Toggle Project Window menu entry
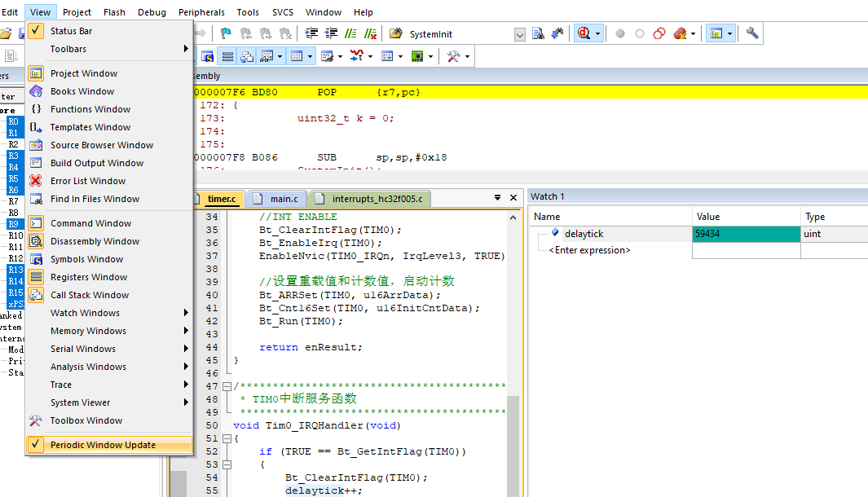The width and height of the screenshot is (868, 497). [109, 73]
